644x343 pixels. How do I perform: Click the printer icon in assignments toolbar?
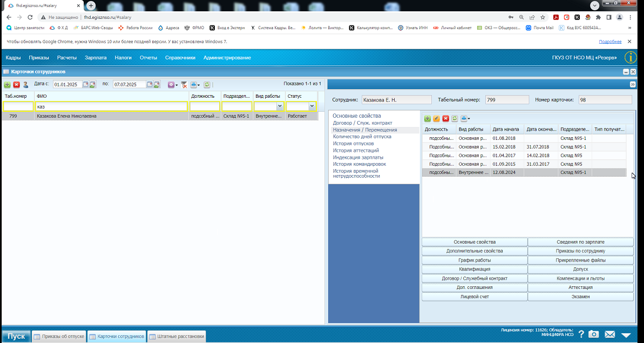(x=464, y=119)
